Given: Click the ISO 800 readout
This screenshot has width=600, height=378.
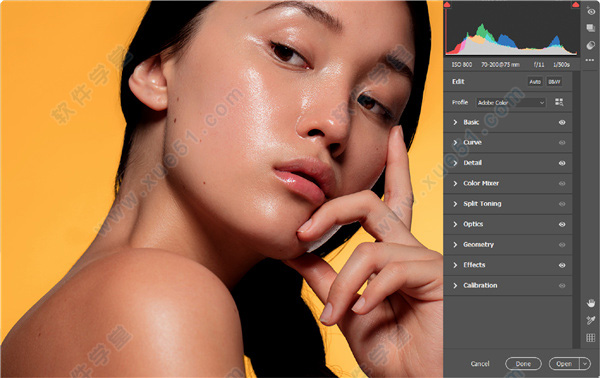Looking at the screenshot, I should tap(461, 65).
